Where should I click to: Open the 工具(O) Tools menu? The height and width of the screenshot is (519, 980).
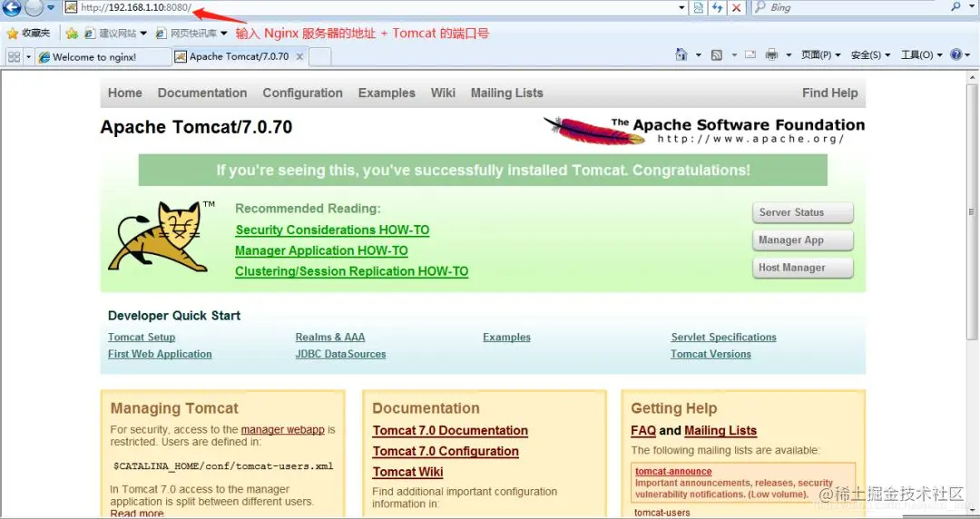click(921, 55)
